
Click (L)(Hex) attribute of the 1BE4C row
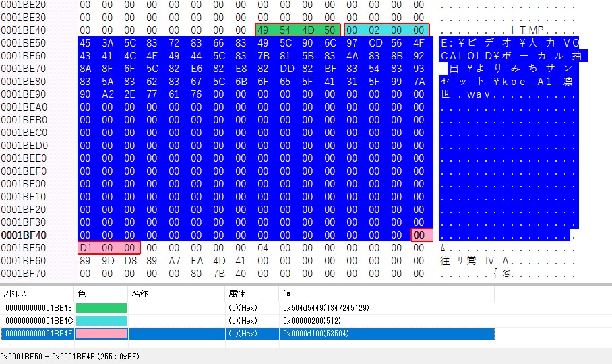[243, 321]
